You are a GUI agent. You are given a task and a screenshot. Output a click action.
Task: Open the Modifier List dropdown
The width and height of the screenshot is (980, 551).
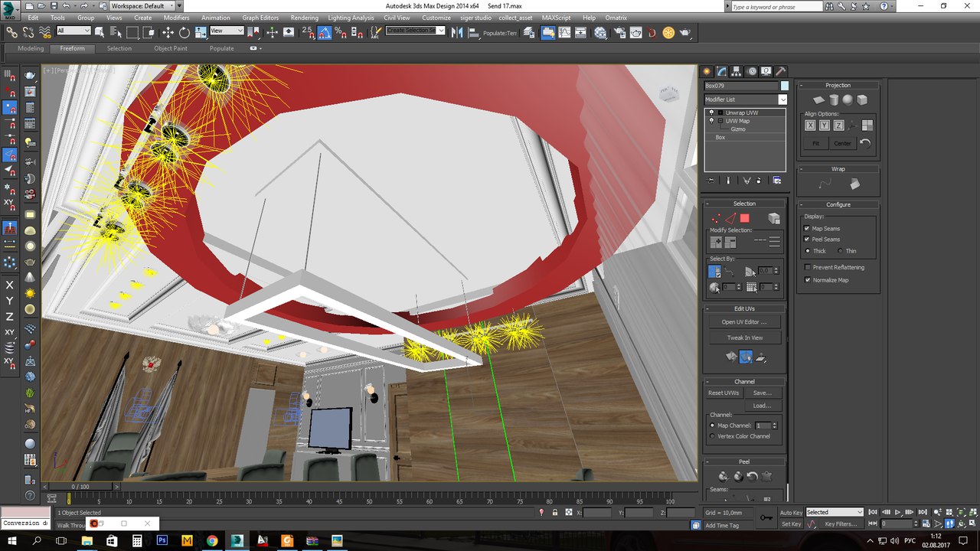coord(782,99)
